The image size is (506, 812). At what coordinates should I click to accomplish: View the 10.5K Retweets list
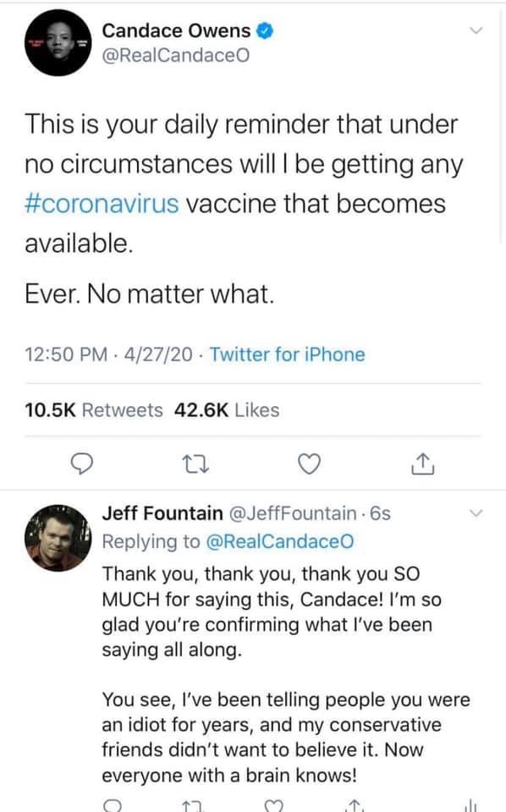tap(94, 410)
